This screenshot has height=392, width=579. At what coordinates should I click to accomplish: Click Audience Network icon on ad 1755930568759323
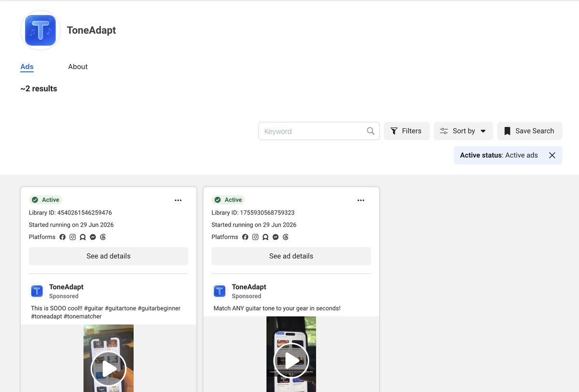(265, 237)
